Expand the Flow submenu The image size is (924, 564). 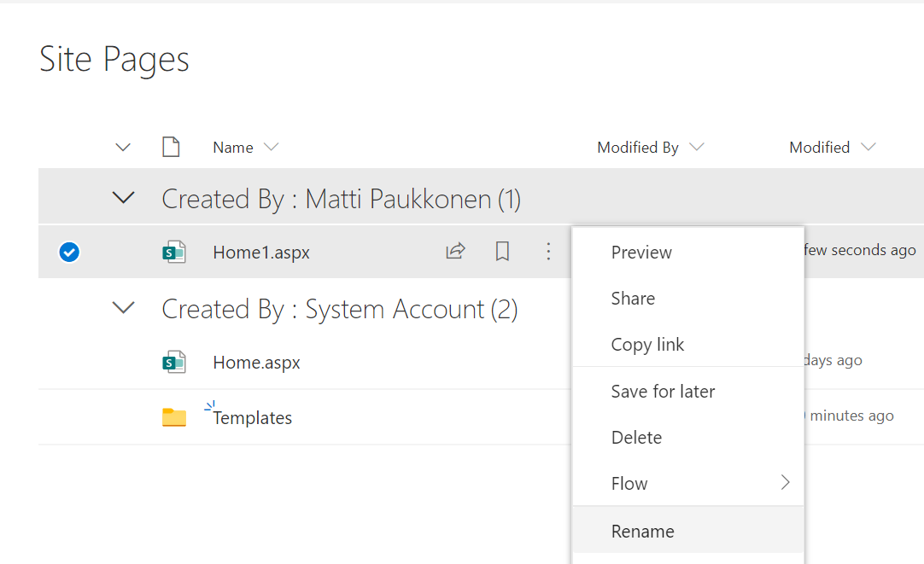point(785,483)
